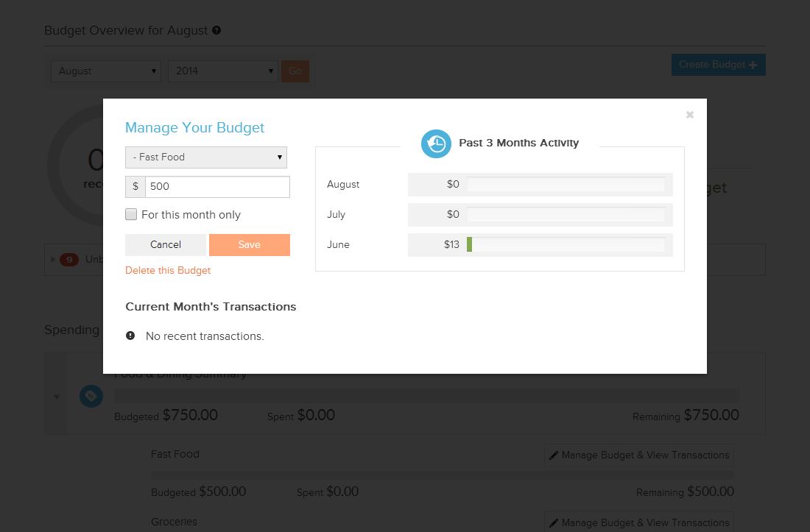Click the Food & Dining Remaining $750.00 value
Viewport: 810px width, 532px height.
point(711,415)
